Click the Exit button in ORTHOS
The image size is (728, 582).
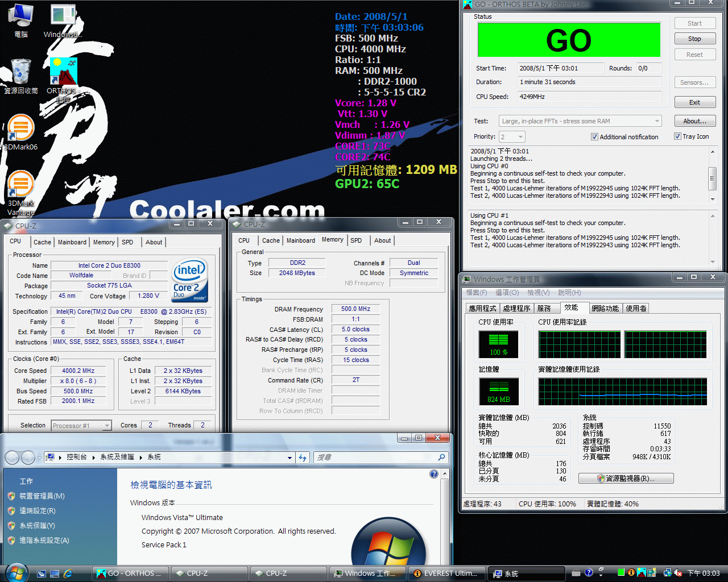(x=694, y=102)
